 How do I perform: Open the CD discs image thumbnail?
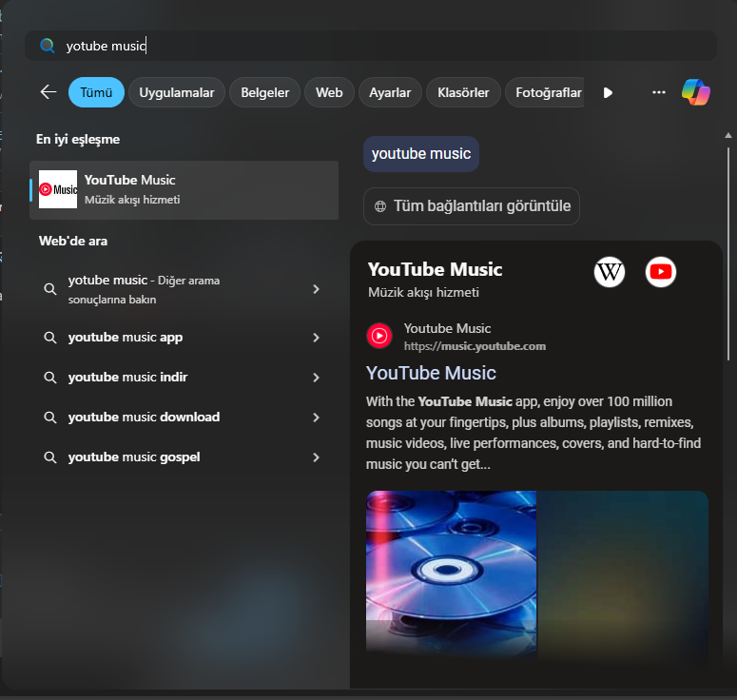pyautogui.click(x=451, y=573)
